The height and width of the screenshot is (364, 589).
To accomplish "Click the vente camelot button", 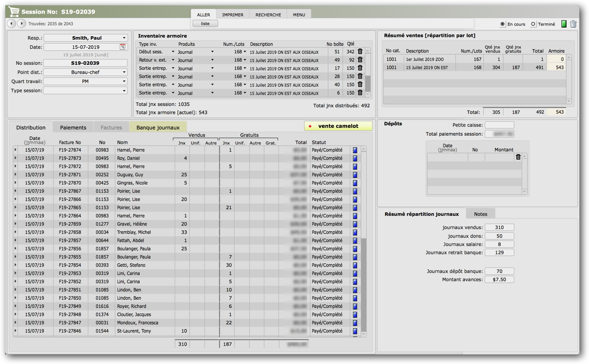I will click(338, 126).
